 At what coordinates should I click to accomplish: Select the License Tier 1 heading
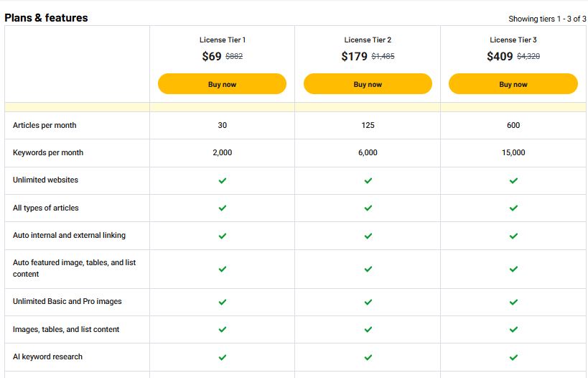click(223, 40)
